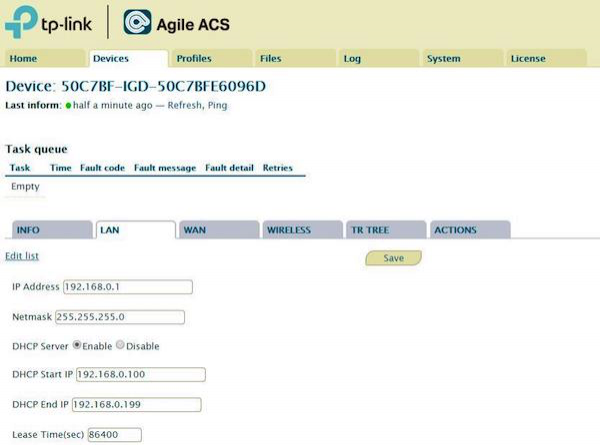Select the Disable DHCP Server radio button
The height and width of the screenshot is (445, 600).
click(121, 346)
